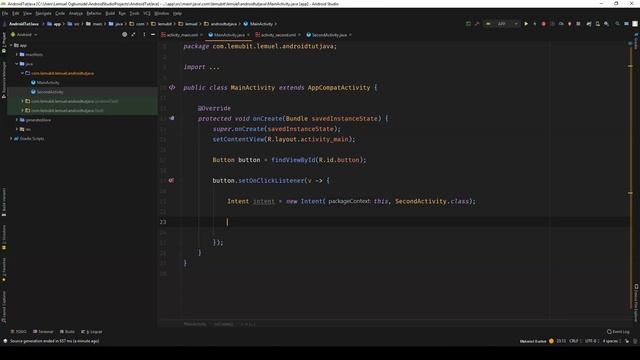
Task: Select MainActivity in the project tree
Action: point(48,82)
